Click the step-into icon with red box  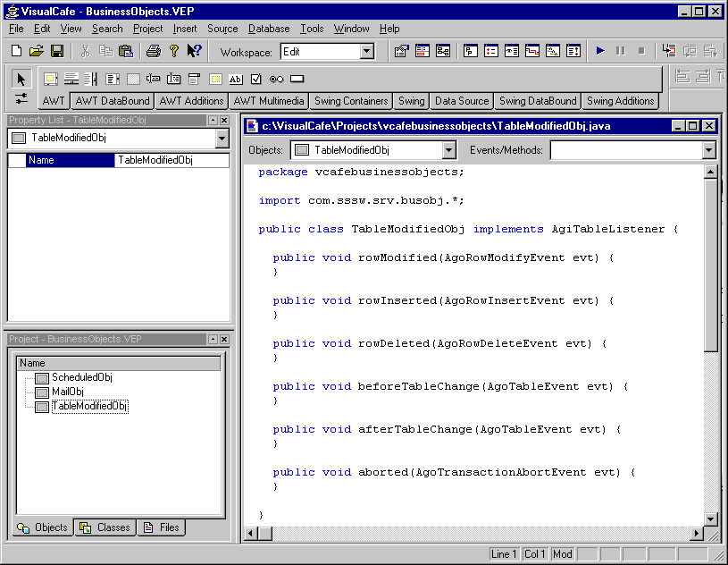point(669,51)
